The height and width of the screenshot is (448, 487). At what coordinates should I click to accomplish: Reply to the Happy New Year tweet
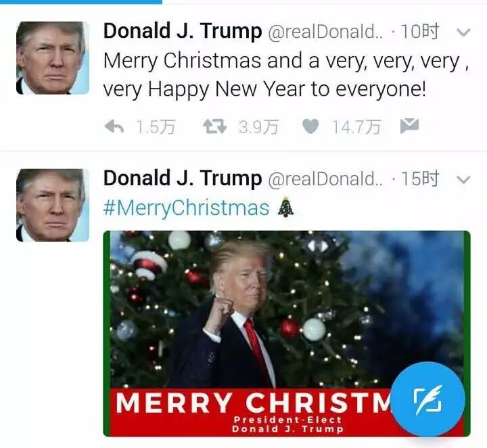tap(114, 126)
